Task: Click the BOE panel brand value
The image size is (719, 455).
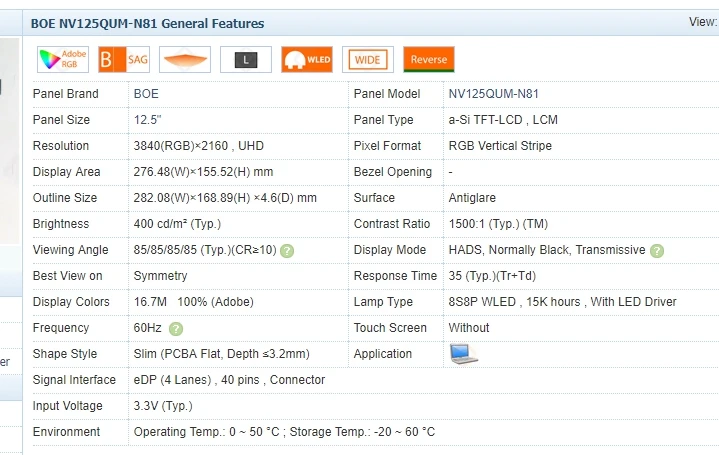Action: point(146,94)
